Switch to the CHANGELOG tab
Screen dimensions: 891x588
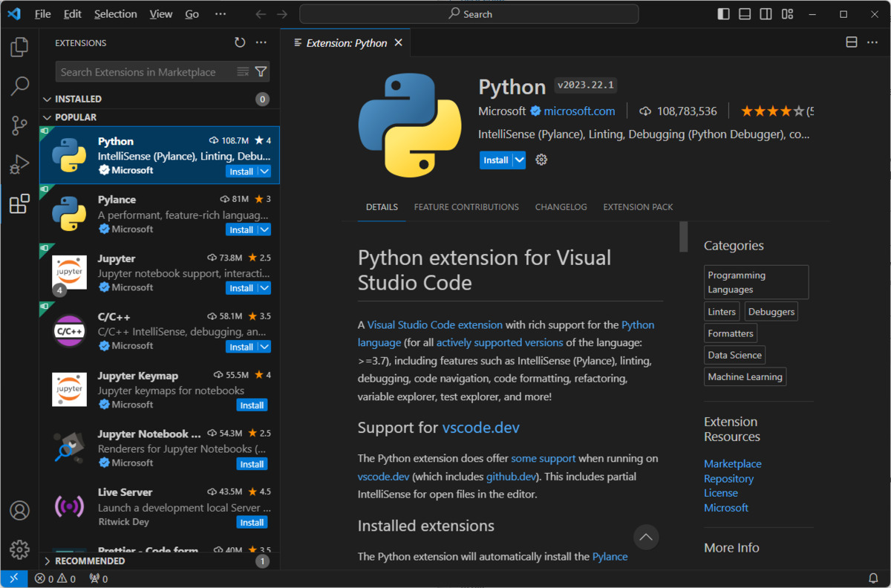[x=561, y=207]
